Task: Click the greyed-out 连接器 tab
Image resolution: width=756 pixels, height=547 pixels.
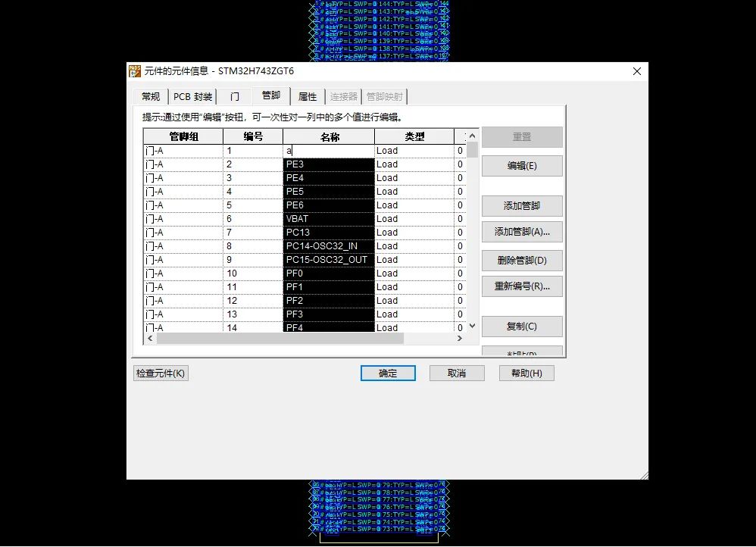Action: [344, 96]
